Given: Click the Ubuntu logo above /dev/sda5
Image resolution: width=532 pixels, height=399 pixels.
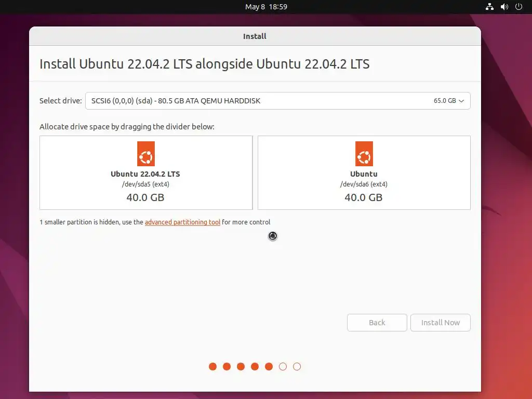Looking at the screenshot, I should click(x=146, y=154).
